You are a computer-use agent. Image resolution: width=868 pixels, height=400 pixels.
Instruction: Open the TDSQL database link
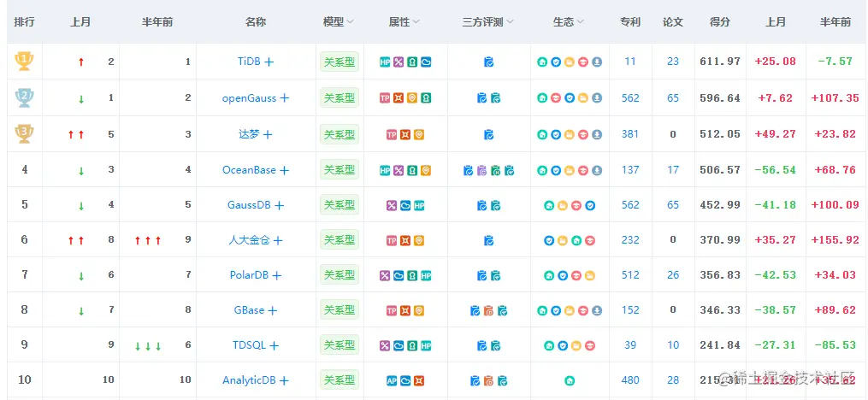pyautogui.click(x=250, y=345)
